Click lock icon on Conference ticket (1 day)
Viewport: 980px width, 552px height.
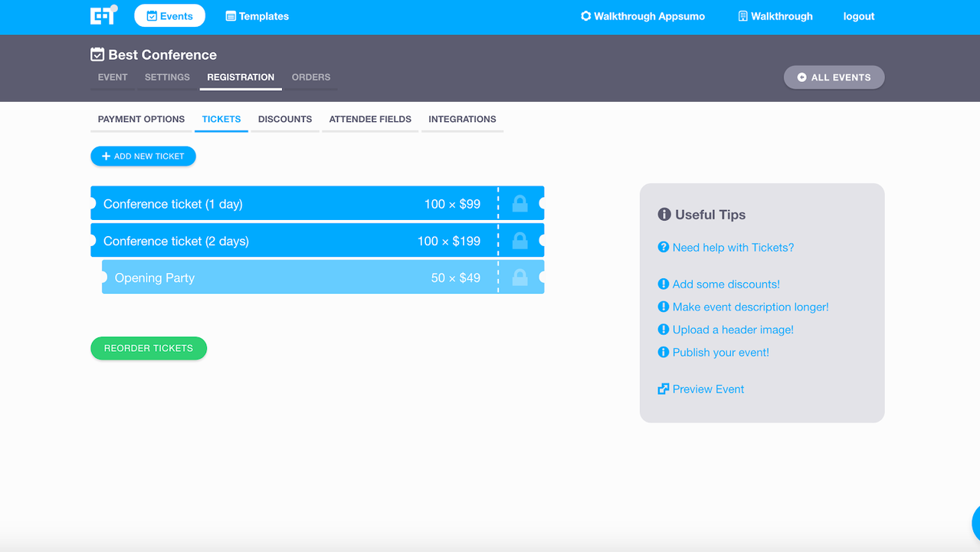tap(519, 204)
